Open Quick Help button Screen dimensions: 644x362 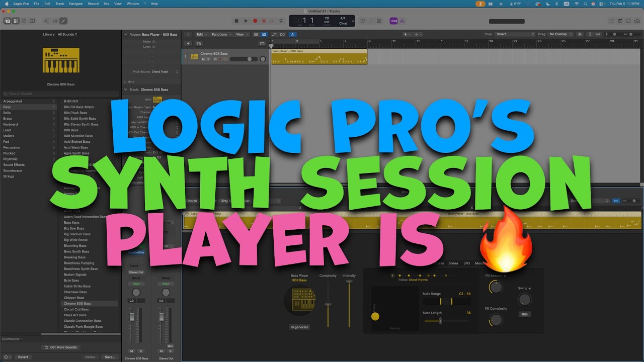pyautogui.click(x=24, y=21)
